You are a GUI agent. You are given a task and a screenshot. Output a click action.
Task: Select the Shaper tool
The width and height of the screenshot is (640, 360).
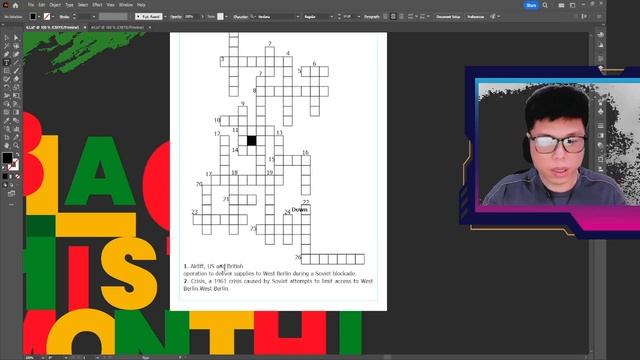click(x=7, y=79)
